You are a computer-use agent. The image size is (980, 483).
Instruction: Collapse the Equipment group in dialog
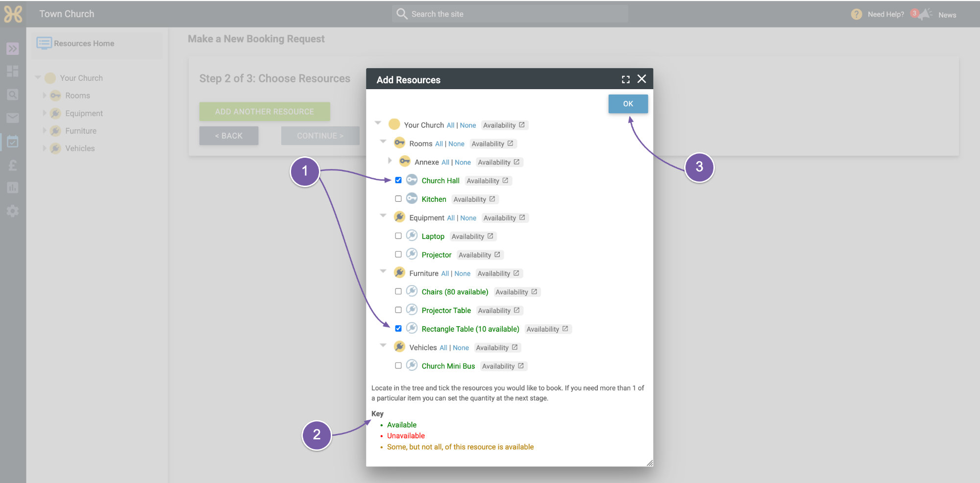[x=383, y=216]
